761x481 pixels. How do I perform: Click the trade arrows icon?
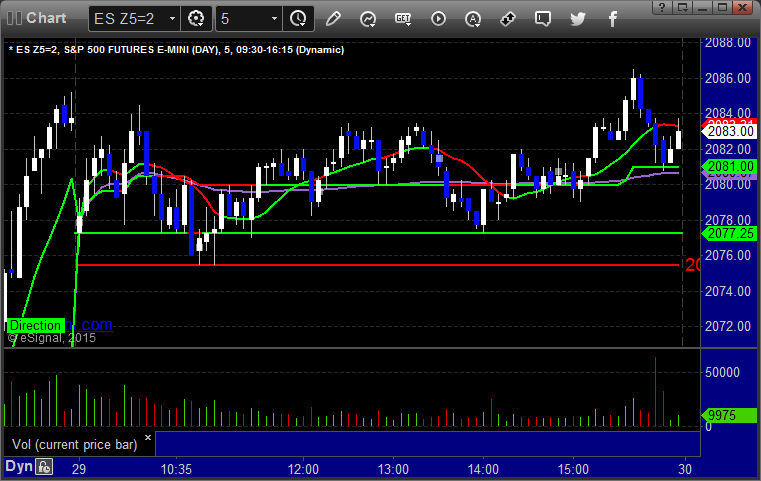508,19
